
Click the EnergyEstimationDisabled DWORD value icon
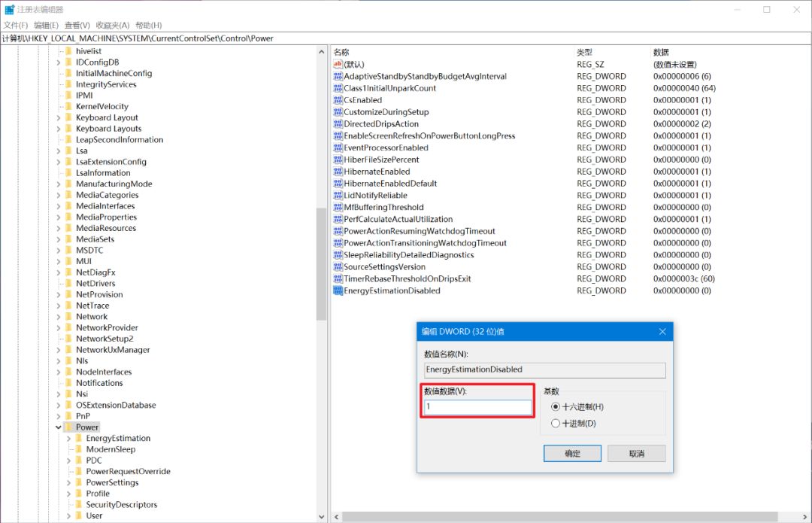click(338, 290)
